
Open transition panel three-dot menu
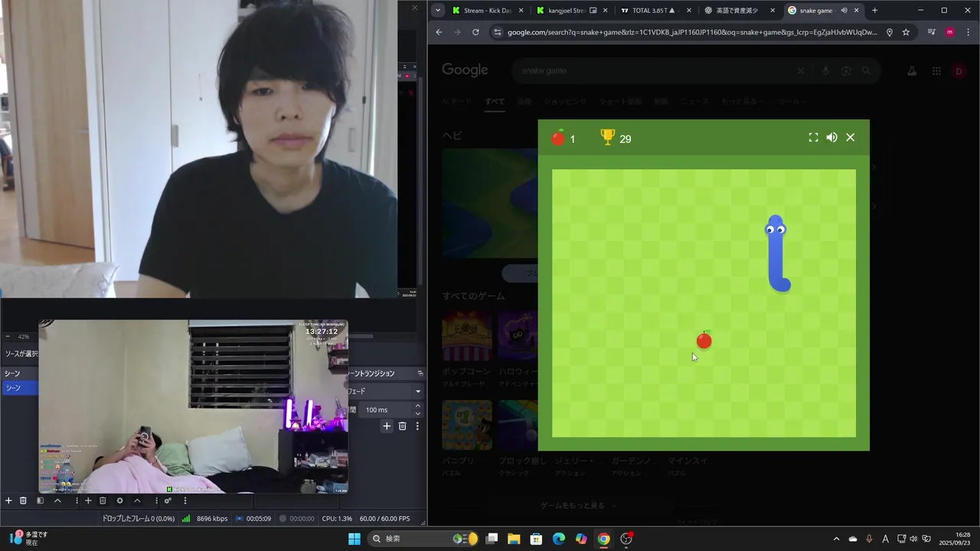pyautogui.click(x=417, y=426)
